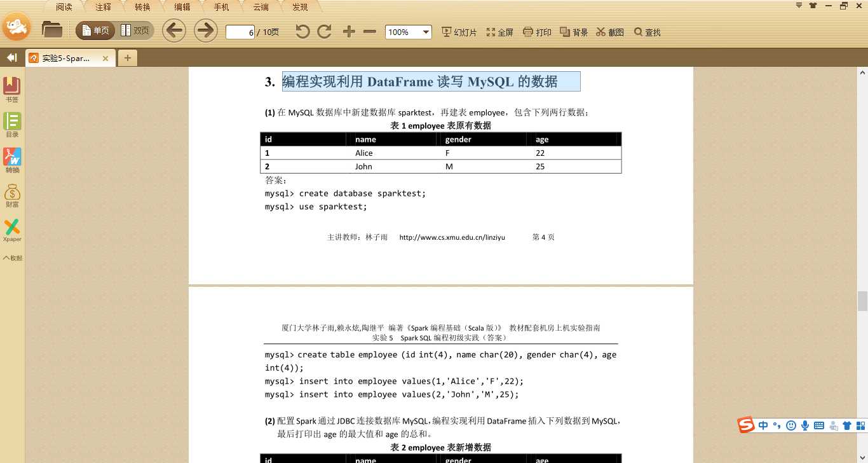Enter fullscreen mode (全屏)
This screenshot has height=463, width=868.
pyautogui.click(x=499, y=32)
